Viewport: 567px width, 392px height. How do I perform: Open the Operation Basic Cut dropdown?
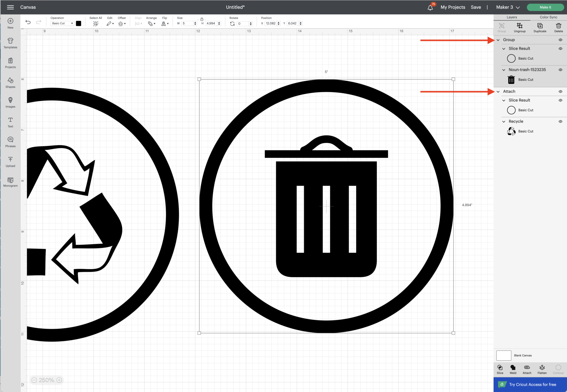pos(62,24)
